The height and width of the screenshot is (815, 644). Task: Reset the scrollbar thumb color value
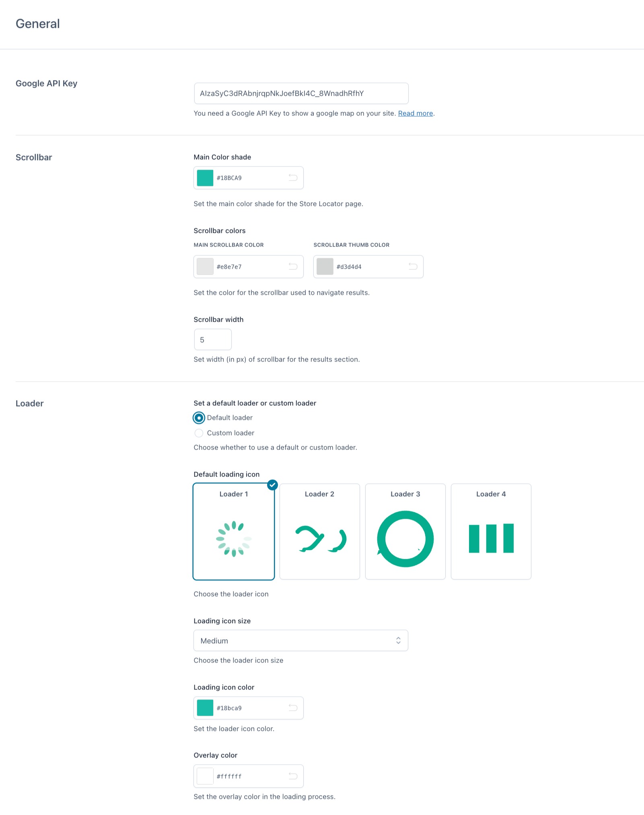click(413, 267)
